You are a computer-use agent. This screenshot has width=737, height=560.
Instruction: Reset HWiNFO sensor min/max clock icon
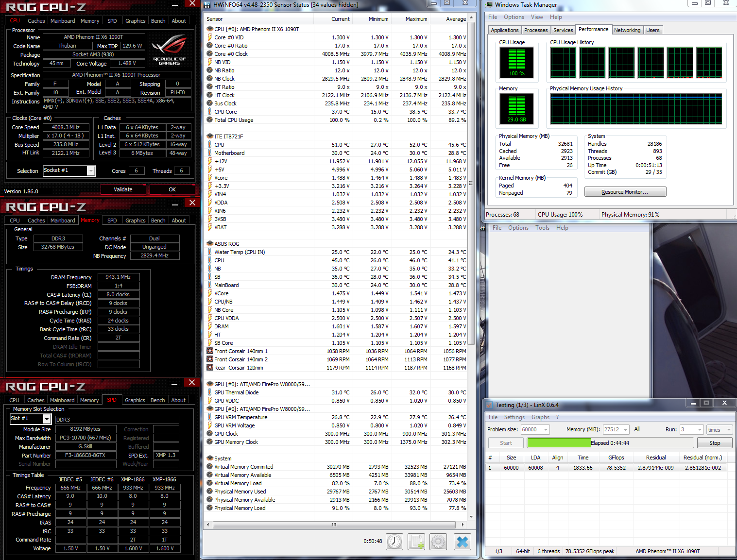pos(394,542)
